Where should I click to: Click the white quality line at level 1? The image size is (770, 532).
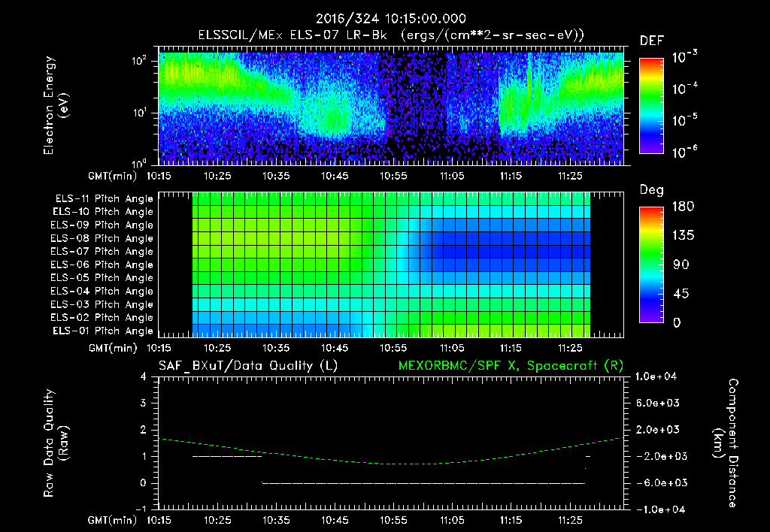pos(227,456)
